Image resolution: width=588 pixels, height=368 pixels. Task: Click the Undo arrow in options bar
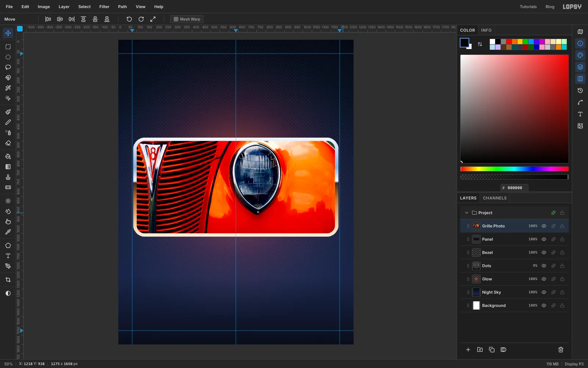129,19
